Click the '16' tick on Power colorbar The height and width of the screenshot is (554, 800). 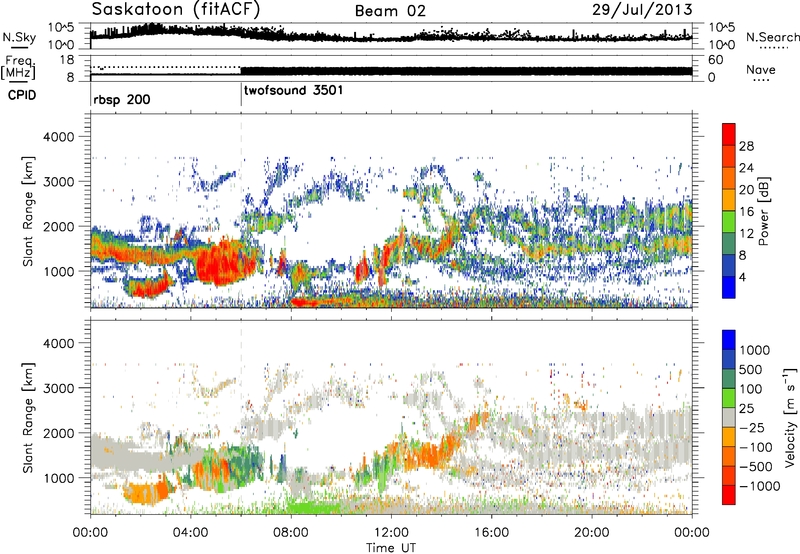point(746,212)
